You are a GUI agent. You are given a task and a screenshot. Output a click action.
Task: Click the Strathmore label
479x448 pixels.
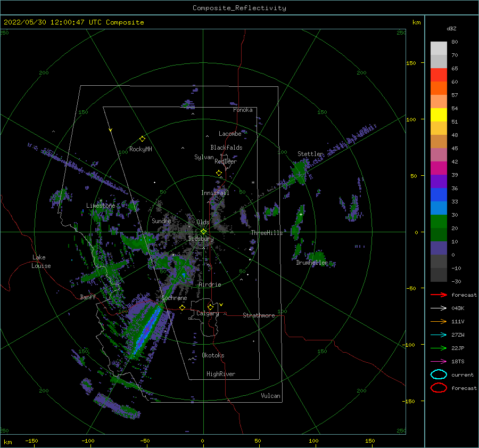[259, 315]
